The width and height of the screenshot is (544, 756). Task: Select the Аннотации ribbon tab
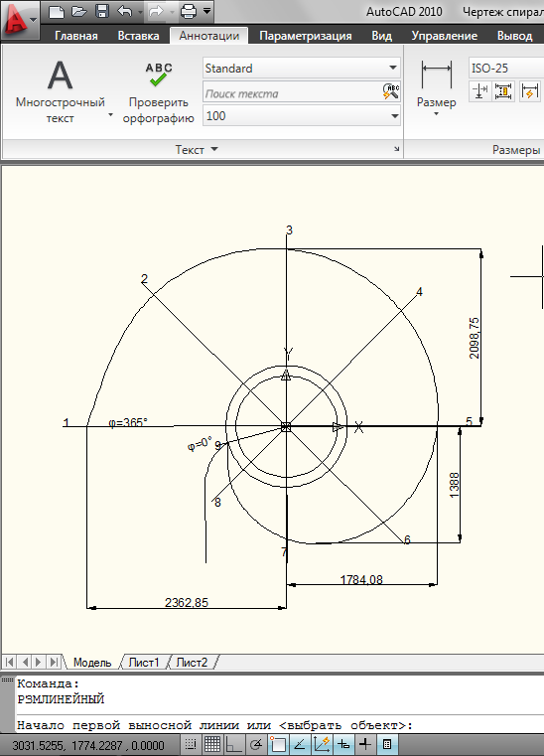pyautogui.click(x=209, y=36)
